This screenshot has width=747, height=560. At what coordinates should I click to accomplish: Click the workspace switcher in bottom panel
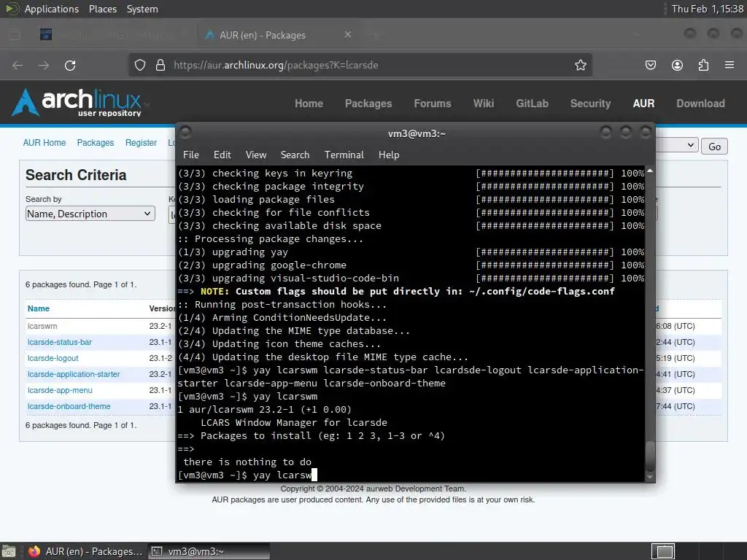tap(663, 551)
